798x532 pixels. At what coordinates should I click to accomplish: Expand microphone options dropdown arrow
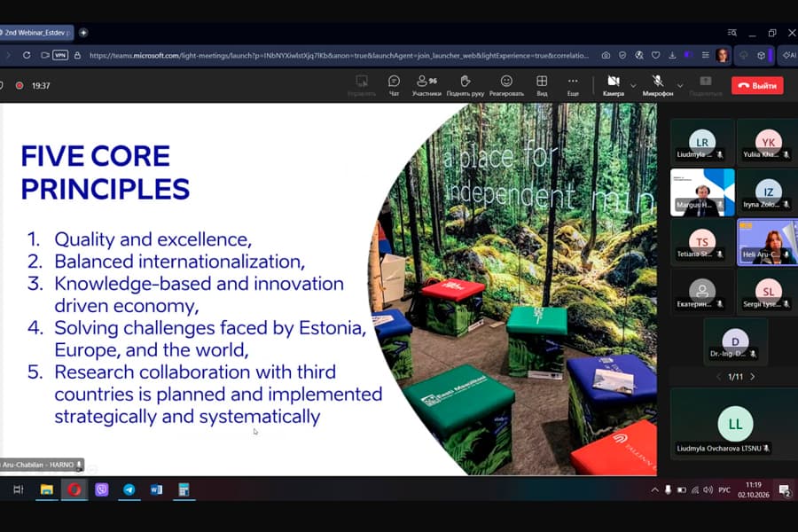pyautogui.click(x=680, y=85)
